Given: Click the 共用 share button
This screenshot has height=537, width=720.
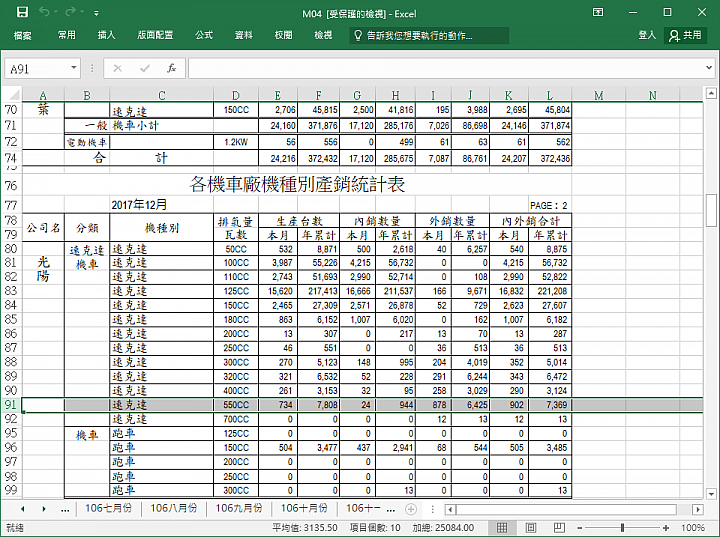Looking at the screenshot, I should [x=686, y=35].
